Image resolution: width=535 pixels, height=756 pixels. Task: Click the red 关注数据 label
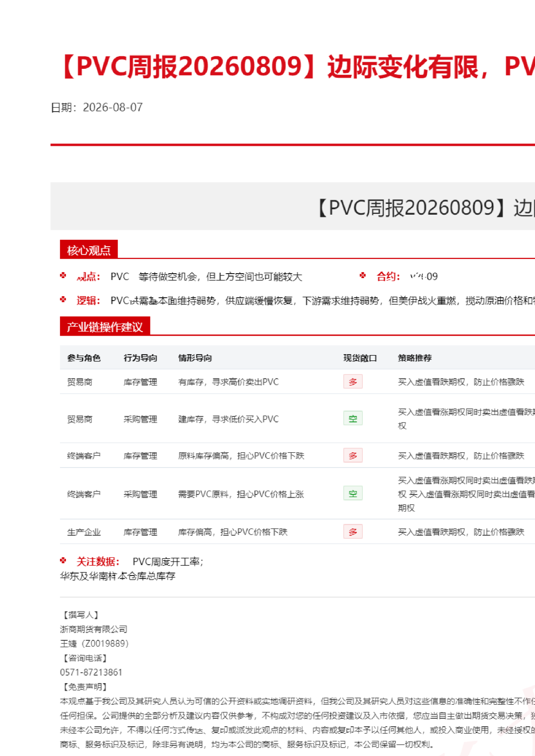[98, 562]
